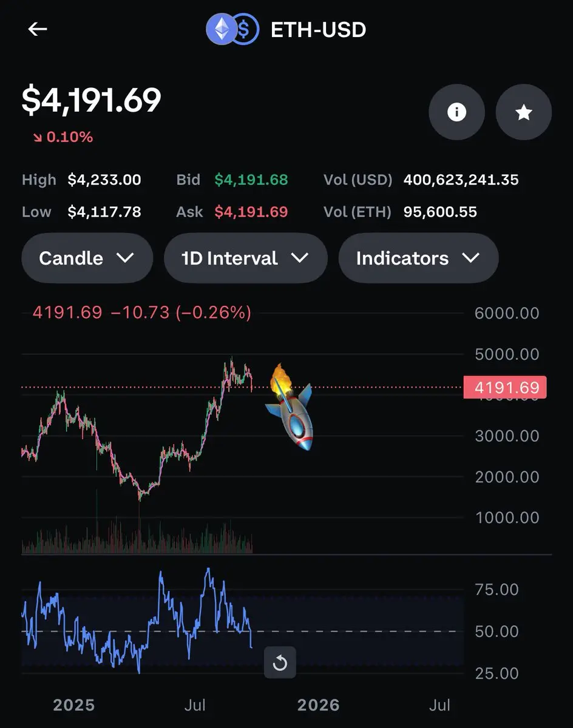The image size is (573, 728).
Task: Select the red Ask price $4,191.69
Action: (x=251, y=212)
